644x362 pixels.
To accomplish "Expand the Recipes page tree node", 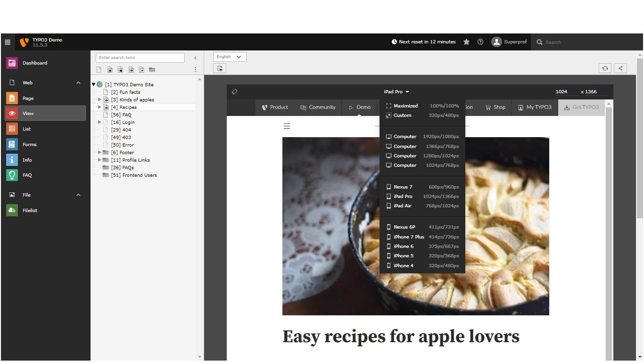I will coord(99,107).
